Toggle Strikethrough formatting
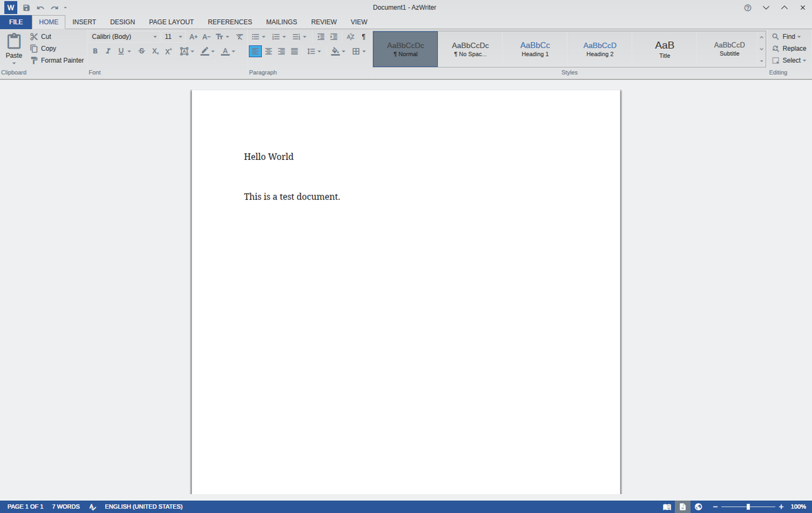Image resolution: width=812 pixels, height=513 pixels. click(x=141, y=51)
